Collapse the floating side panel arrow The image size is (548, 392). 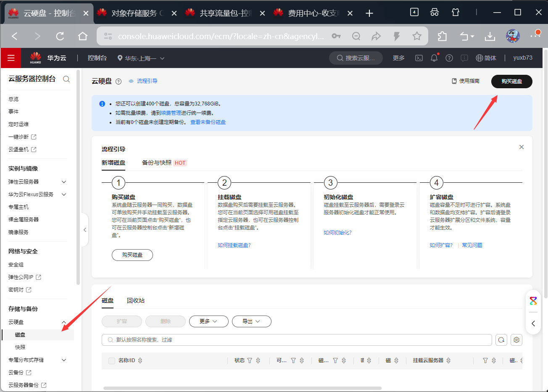(x=533, y=324)
